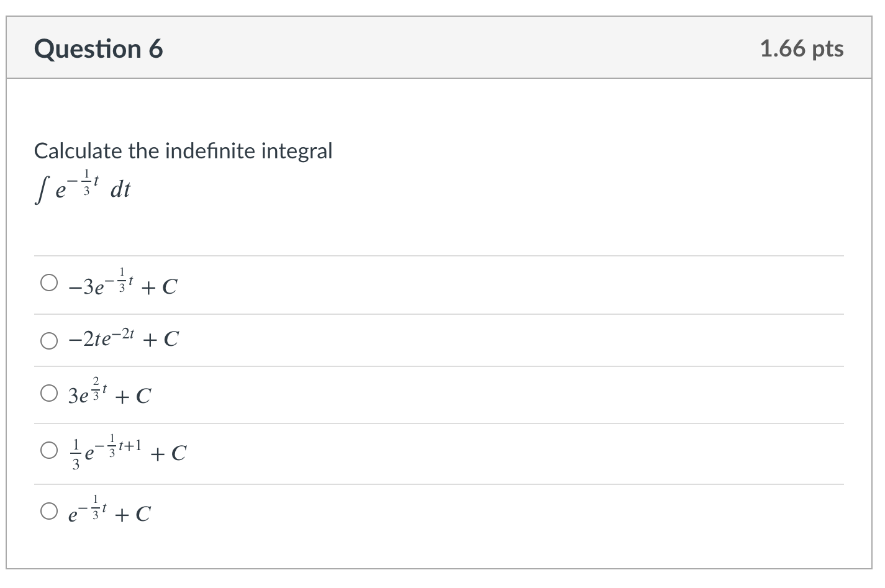The image size is (885, 588).
Task: Pick radio for (1/3)e^(−t/3+1) + C
Action: [x=50, y=450]
